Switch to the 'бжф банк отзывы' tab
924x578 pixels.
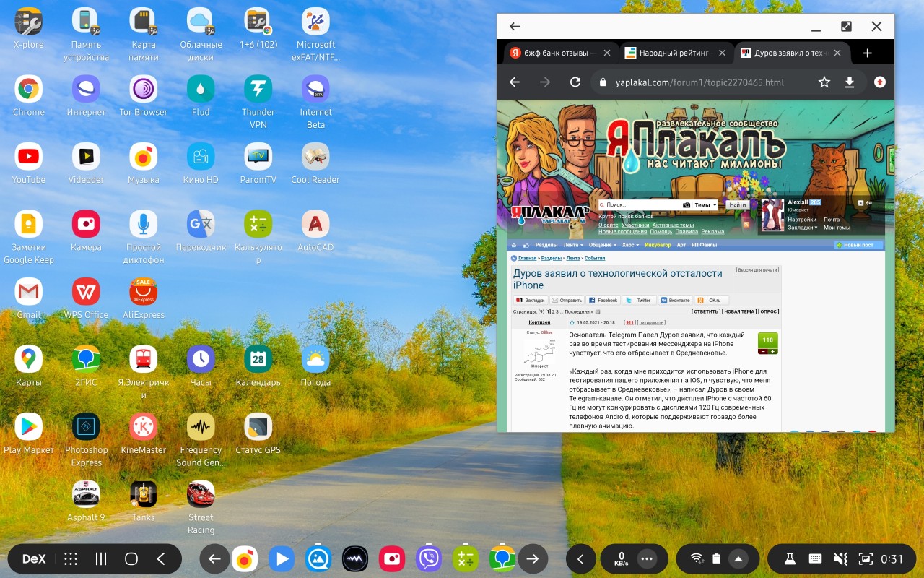coord(560,53)
